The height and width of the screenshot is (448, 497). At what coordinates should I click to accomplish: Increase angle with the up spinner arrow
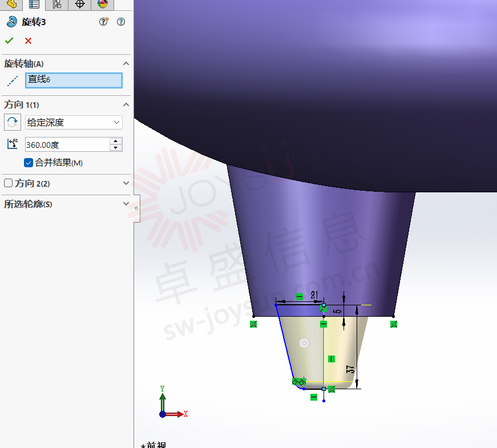(x=116, y=141)
